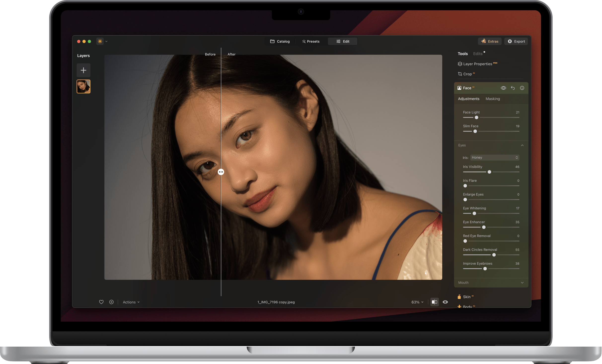Expand the Mouth section
602x364 pixels.
point(522,283)
